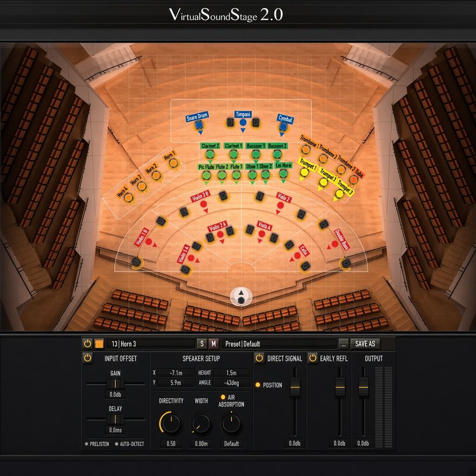Enable the Prelisten option
476x476 pixels.
coord(86,444)
